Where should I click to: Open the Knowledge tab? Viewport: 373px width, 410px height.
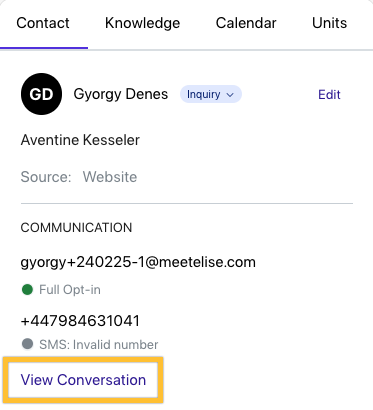(x=142, y=23)
